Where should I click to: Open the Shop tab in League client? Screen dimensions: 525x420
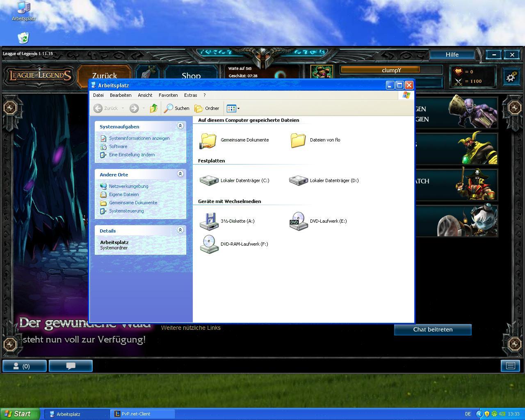click(x=191, y=75)
